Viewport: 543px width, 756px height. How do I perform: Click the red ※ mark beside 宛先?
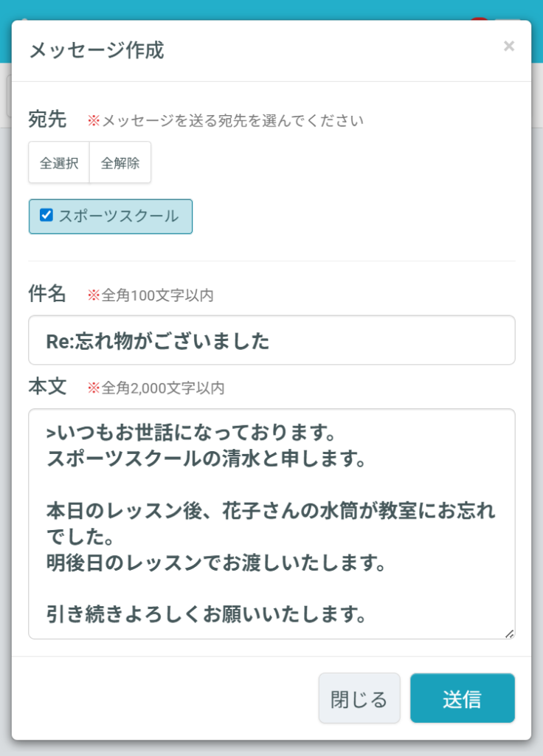pos(94,121)
